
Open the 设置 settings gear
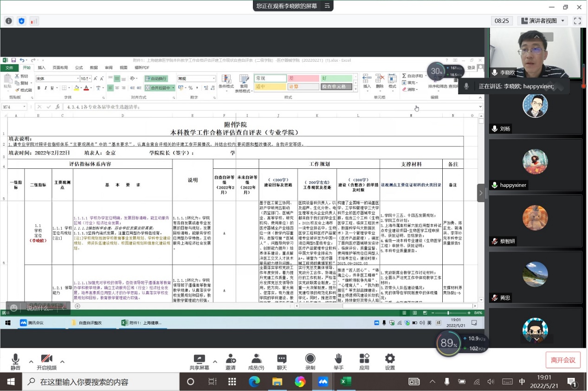390,361
